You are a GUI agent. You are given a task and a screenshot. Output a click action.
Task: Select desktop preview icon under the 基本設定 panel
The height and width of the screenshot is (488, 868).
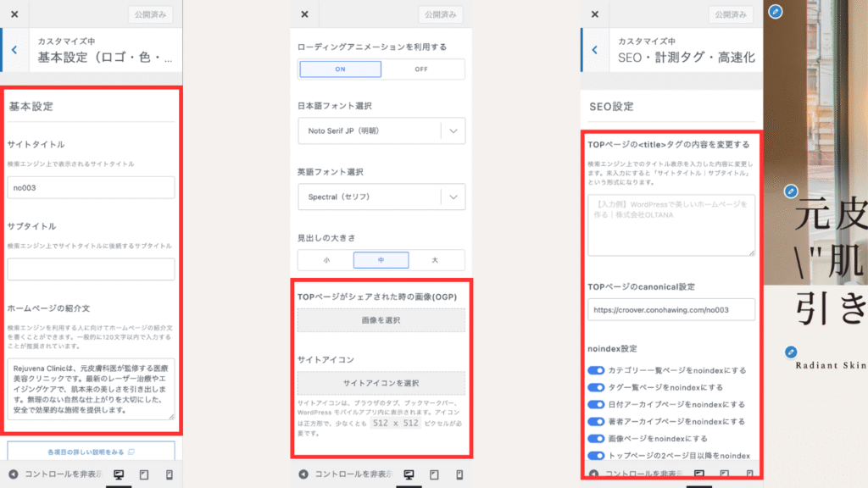click(x=119, y=474)
